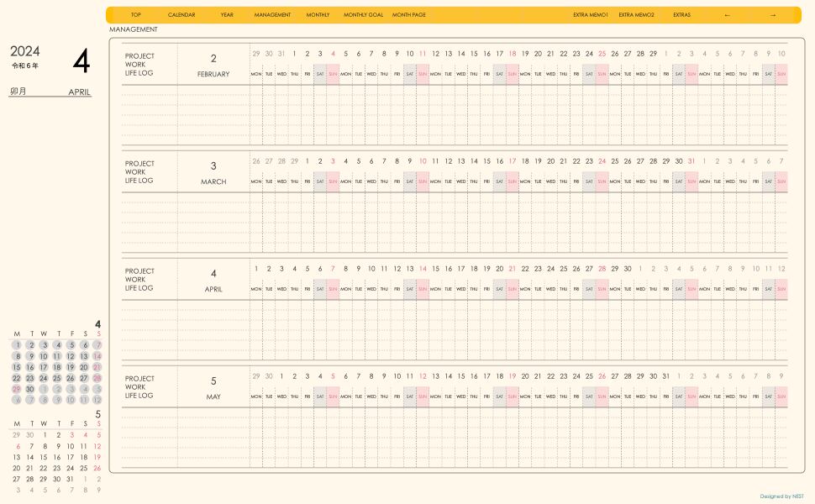
Task: Select the MANAGEMENT tab in the top bar
Action: pos(272,15)
